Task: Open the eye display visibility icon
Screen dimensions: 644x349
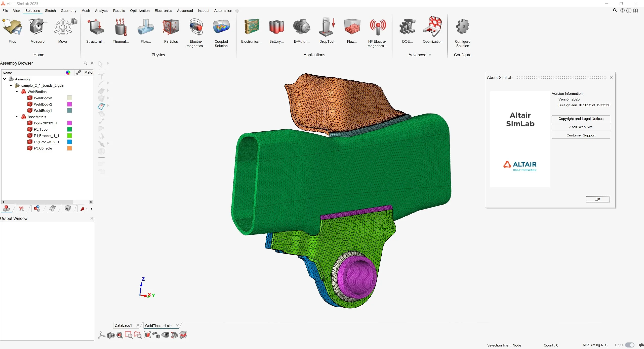Action: pos(165,335)
